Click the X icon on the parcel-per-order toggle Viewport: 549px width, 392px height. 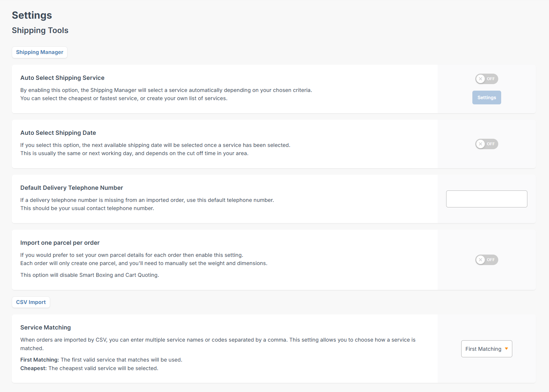click(x=481, y=260)
